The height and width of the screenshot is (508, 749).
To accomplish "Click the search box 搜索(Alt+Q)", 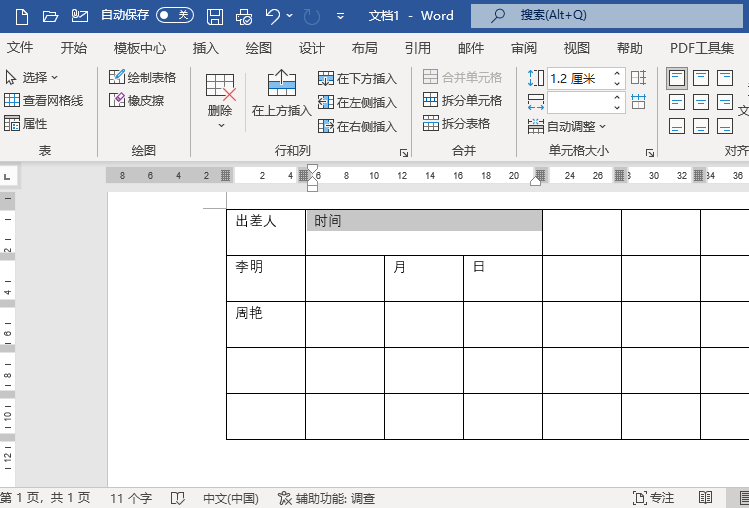I will [607, 15].
